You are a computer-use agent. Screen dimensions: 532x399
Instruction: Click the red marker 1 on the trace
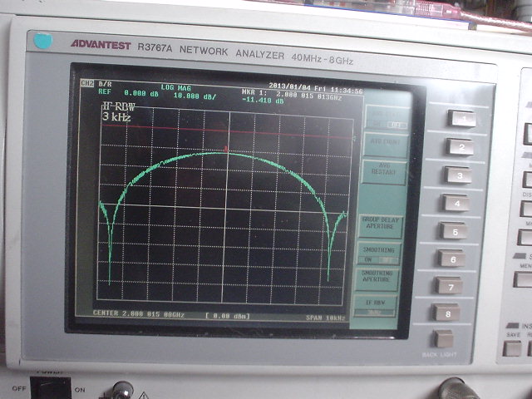(226, 150)
